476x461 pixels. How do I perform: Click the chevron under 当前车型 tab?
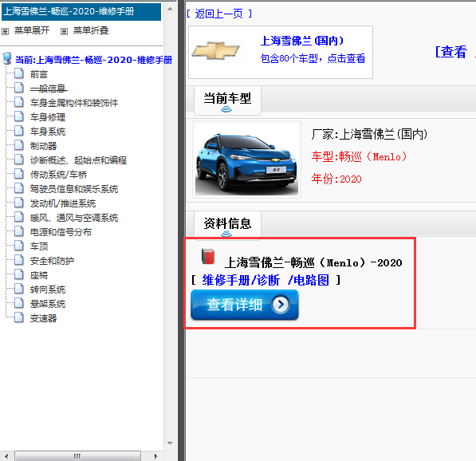tap(226, 108)
